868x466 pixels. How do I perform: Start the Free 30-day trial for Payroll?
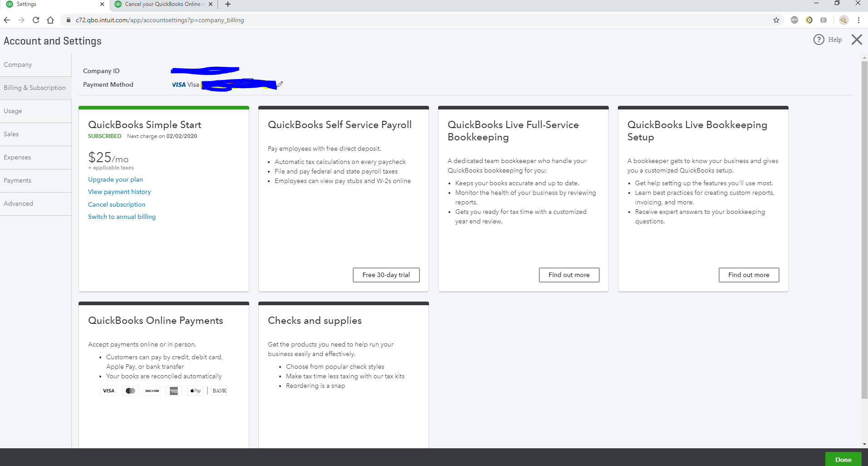(386, 275)
